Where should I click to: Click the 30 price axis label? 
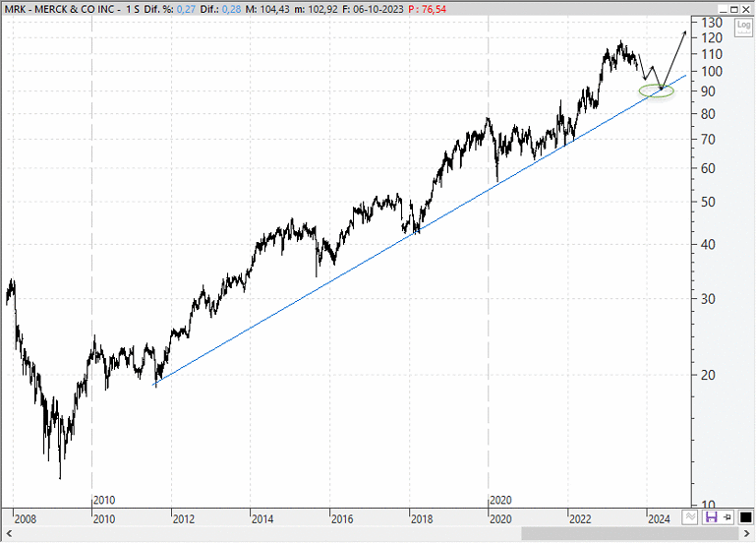(708, 299)
